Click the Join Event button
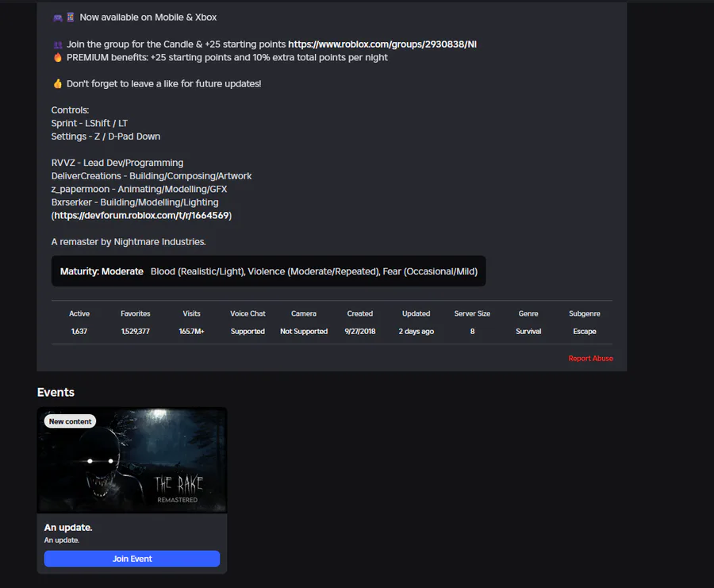 pyautogui.click(x=132, y=559)
